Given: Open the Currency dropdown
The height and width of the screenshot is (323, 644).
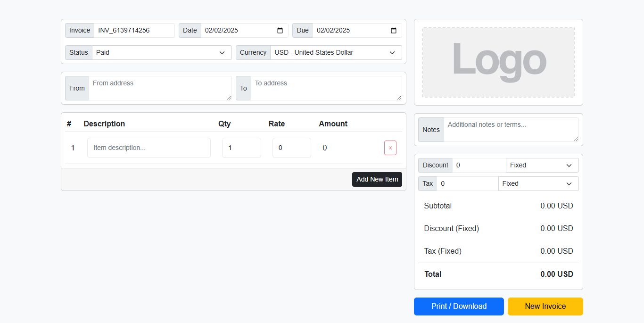Looking at the screenshot, I should [x=336, y=52].
